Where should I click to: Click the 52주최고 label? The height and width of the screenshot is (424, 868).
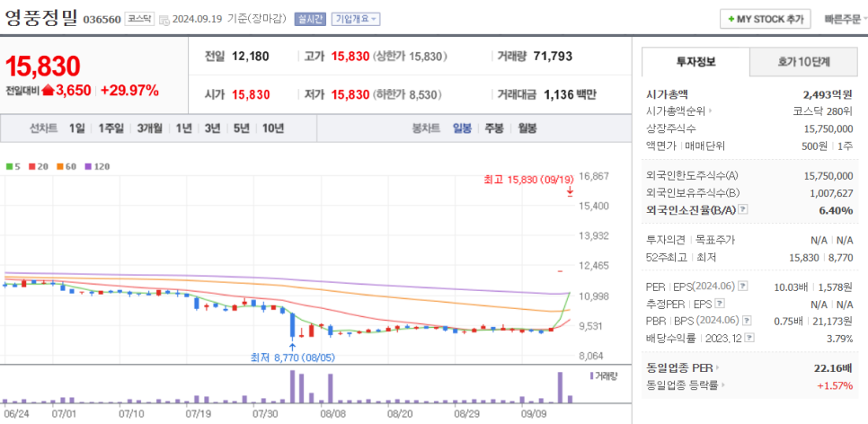[666, 257]
